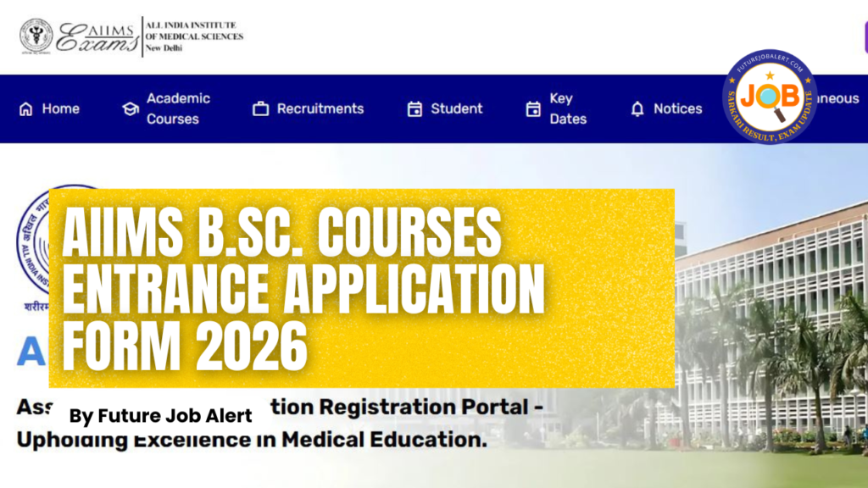Click the AIIMS emblem seal in the header

click(36, 36)
